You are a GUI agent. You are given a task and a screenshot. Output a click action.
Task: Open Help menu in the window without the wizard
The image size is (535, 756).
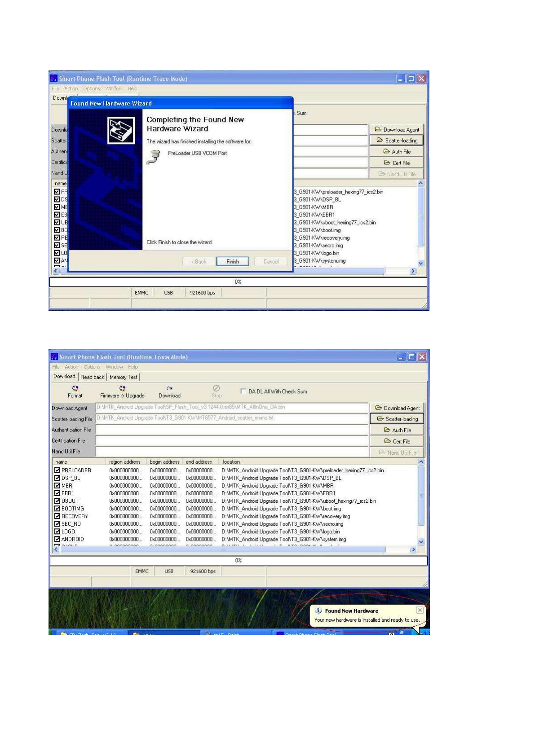(133, 367)
